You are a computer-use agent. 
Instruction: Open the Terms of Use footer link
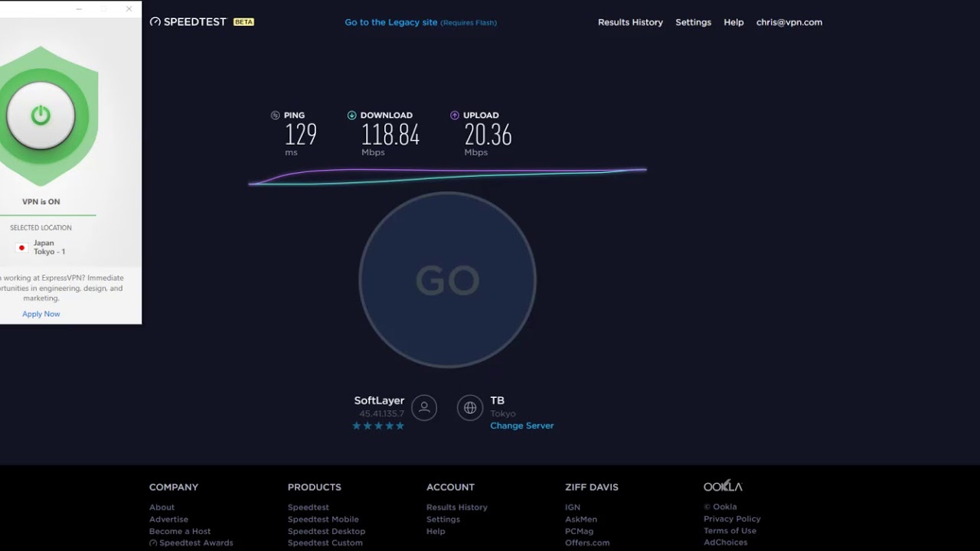pyautogui.click(x=730, y=530)
